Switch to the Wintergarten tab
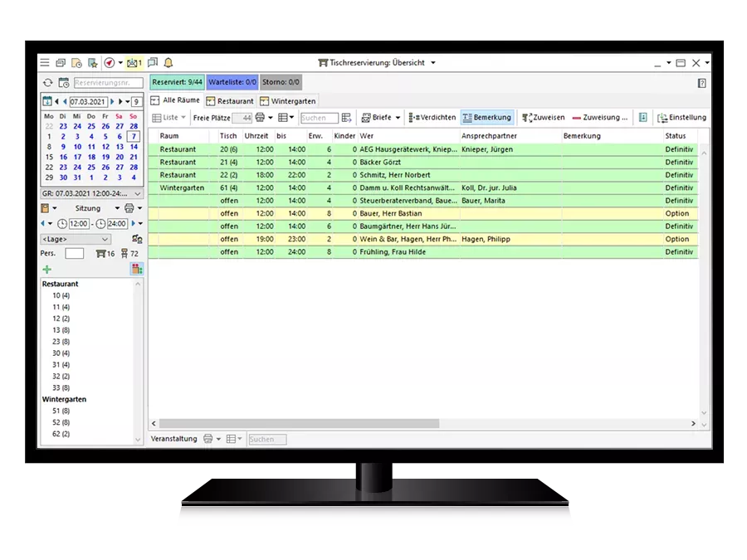Viewport: 747px width, 560px height. (x=287, y=101)
